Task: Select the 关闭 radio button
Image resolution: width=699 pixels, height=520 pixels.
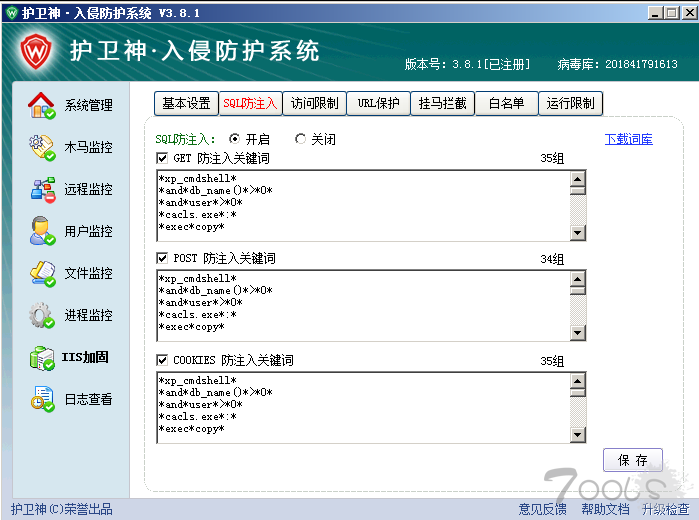Action: point(300,139)
